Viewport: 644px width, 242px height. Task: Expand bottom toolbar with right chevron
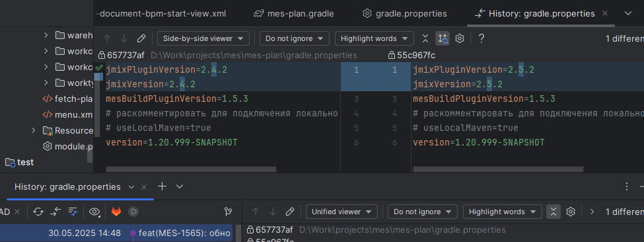[592, 212]
